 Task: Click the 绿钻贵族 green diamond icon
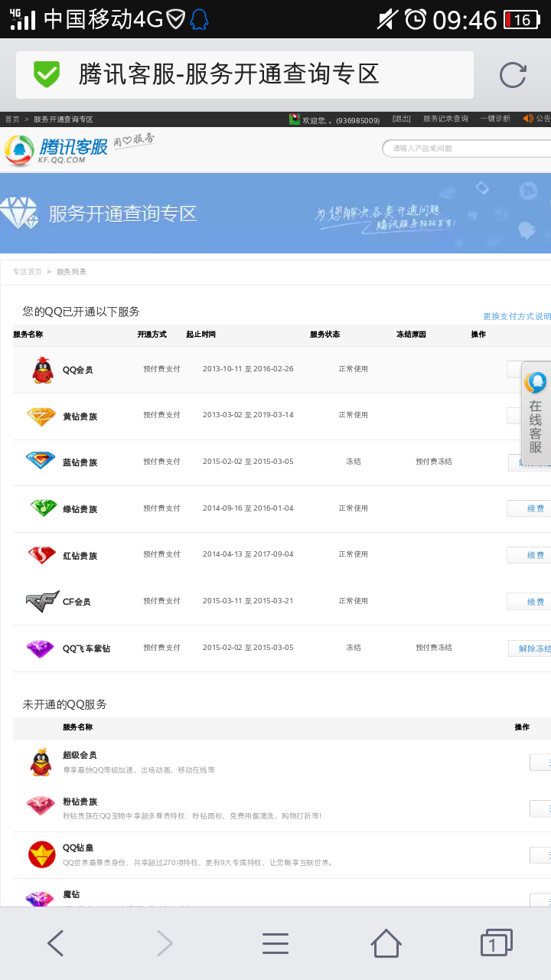click(43, 508)
